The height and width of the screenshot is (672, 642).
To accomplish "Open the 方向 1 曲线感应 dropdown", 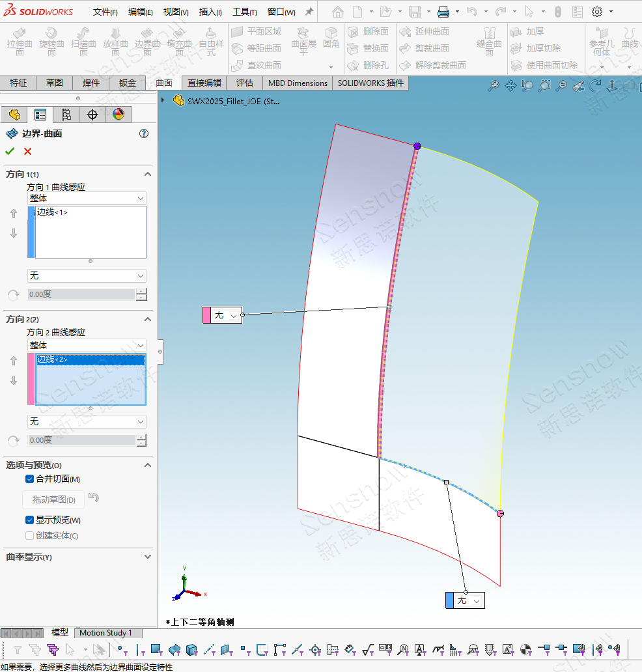I will (x=87, y=198).
